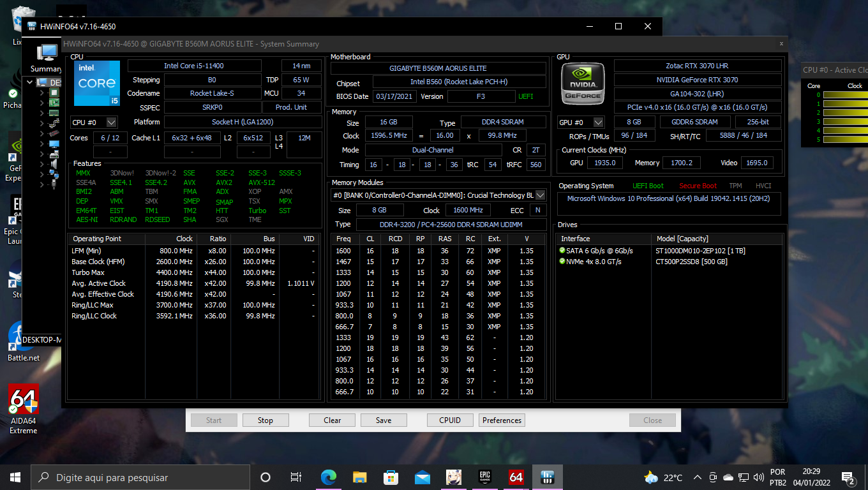Expand the Video Adapter tree node

pyautogui.click(x=42, y=133)
